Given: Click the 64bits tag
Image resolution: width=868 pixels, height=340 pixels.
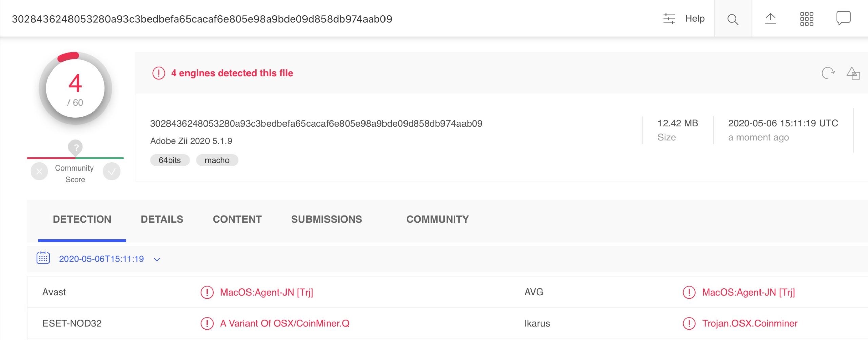Looking at the screenshot, I should 170,160.
